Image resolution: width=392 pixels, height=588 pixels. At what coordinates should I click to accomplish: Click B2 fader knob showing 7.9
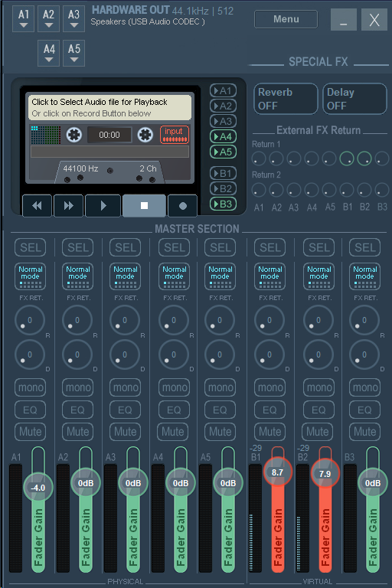[325, 474]
